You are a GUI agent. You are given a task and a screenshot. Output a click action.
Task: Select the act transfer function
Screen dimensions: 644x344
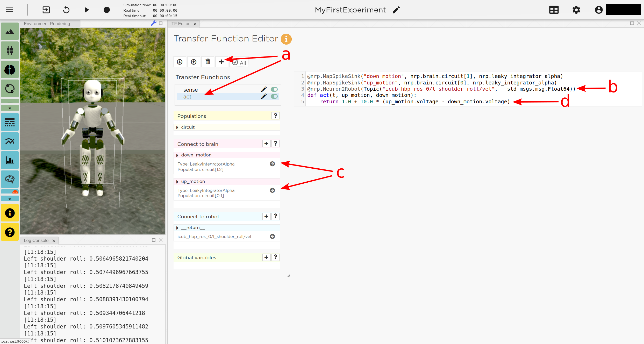click(x=187, y=97)
